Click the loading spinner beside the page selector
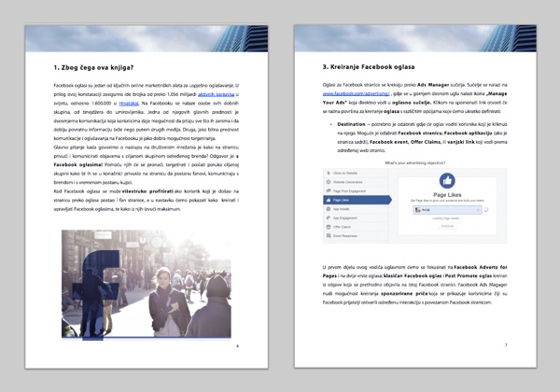 tap(485, 210)
